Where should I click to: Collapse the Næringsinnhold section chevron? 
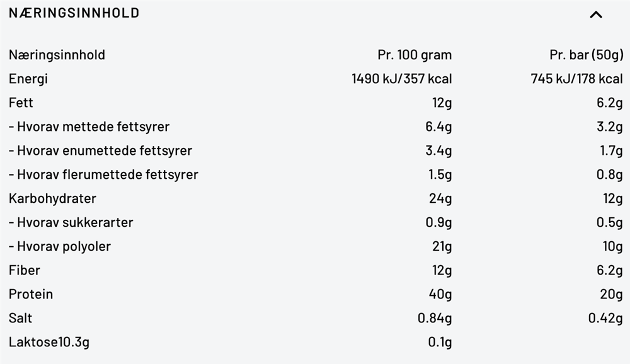point(595,14)
